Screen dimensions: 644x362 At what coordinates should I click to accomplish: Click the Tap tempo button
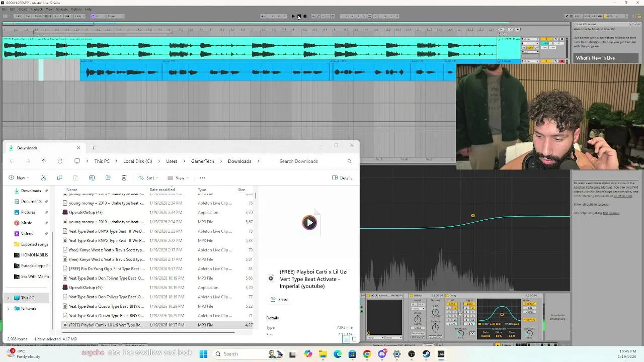tap(28, 16)
